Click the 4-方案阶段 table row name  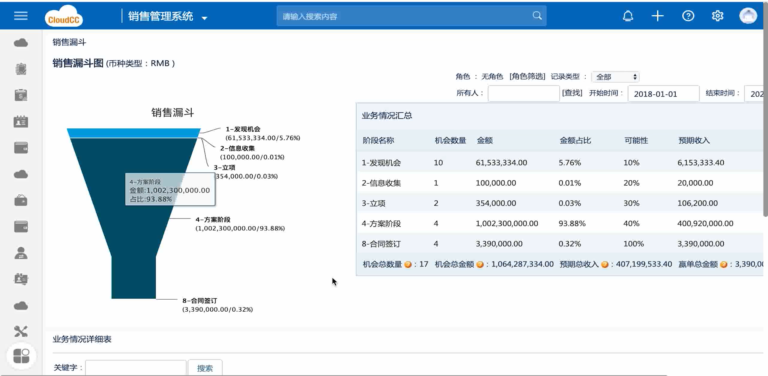point(381,224)
